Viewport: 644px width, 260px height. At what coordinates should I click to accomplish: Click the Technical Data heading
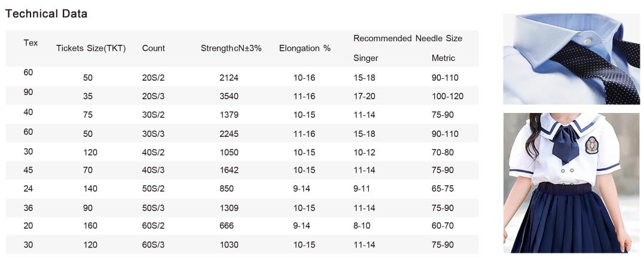pos(47,14)
